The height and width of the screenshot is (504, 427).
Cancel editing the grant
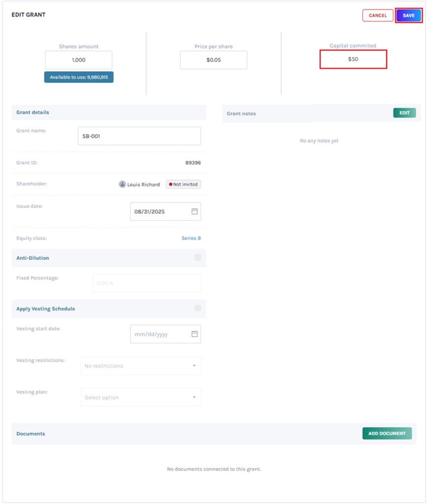pos(378,15)
